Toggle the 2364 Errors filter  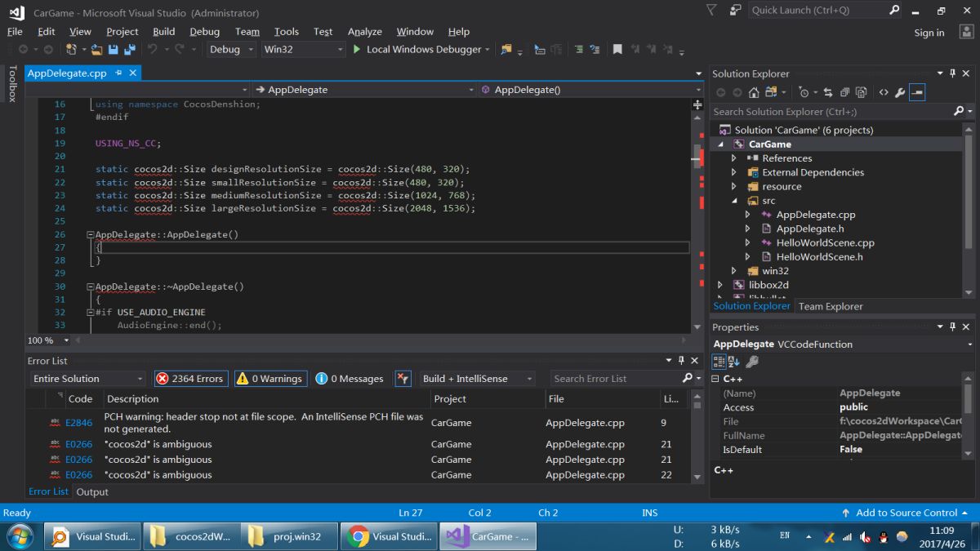(x=191, y=379)
